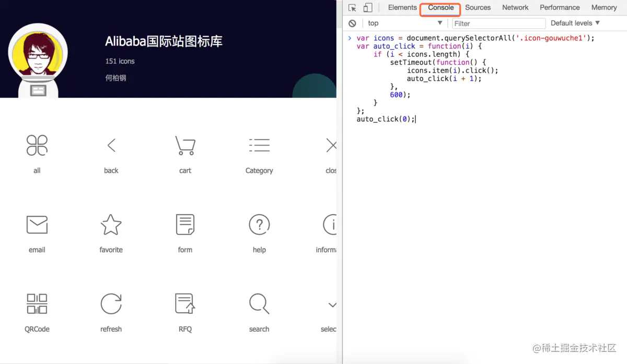Select the form icon

click(185, 225)
